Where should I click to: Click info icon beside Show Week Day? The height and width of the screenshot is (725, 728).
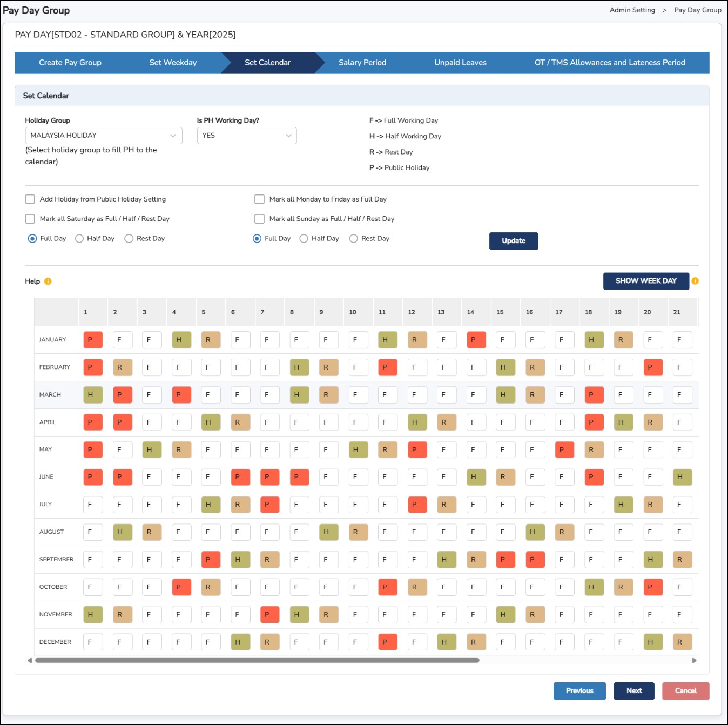[x=695, y=281]
